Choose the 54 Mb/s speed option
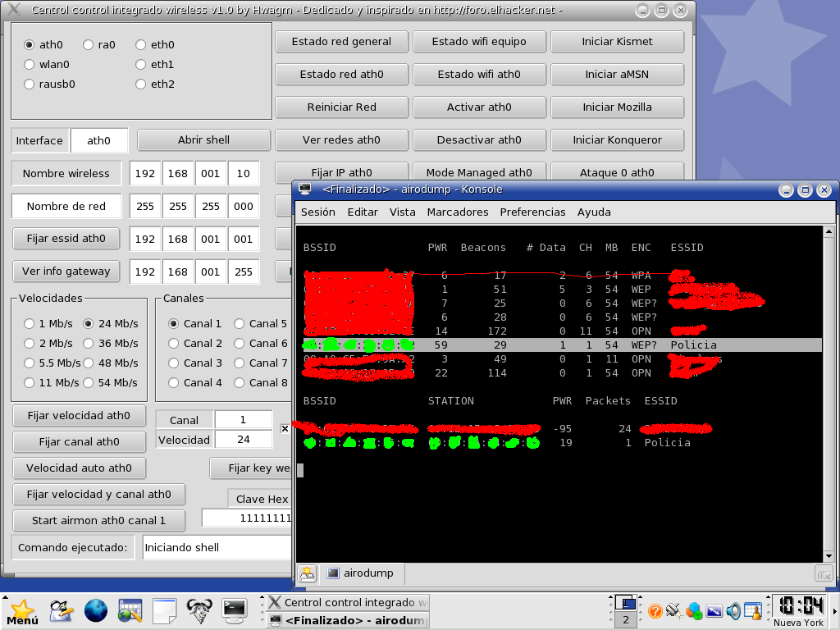The width and height of the screenshot is (840, 630). 89,383
